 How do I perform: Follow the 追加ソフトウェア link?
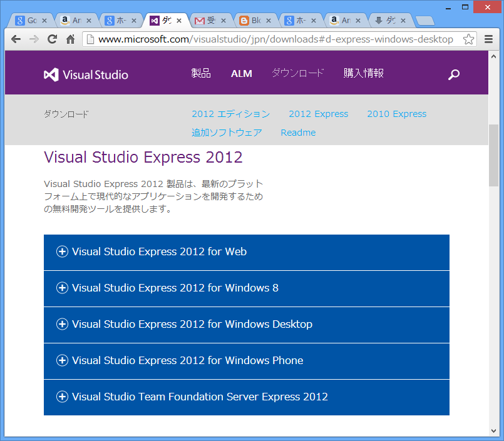point(227,133)
